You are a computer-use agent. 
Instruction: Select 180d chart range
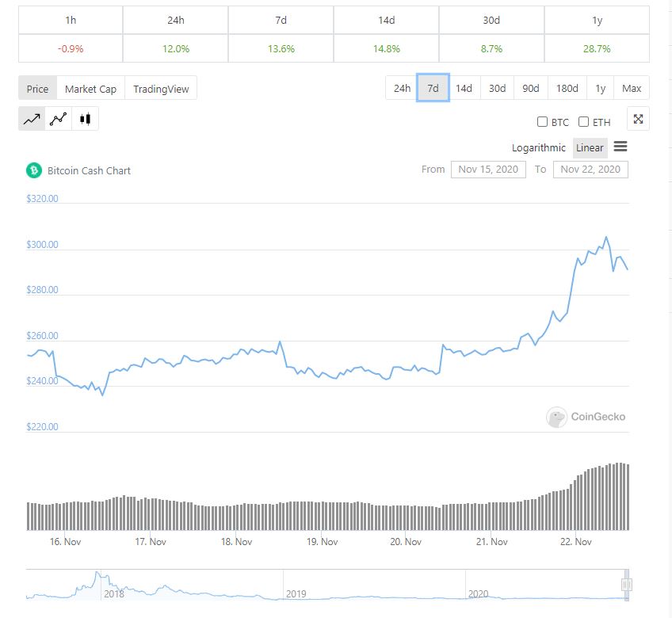[567, 88]
